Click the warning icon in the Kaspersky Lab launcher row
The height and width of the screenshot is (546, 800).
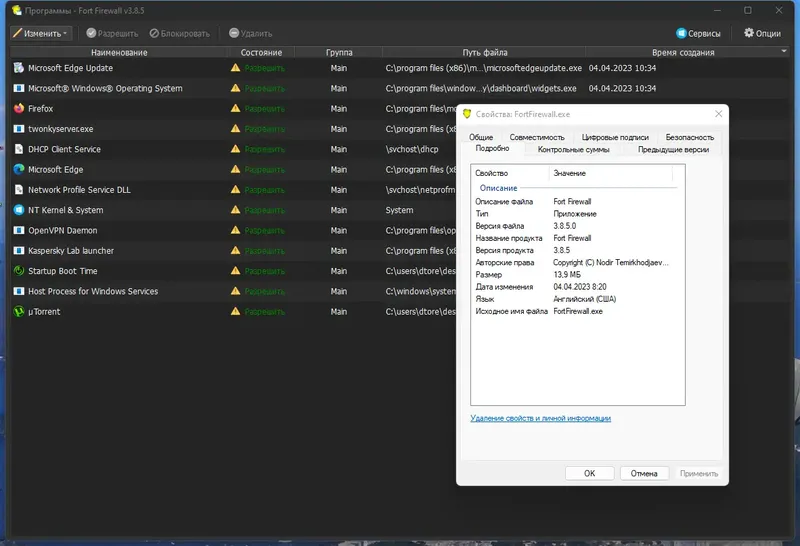click(x=236, y=251)
